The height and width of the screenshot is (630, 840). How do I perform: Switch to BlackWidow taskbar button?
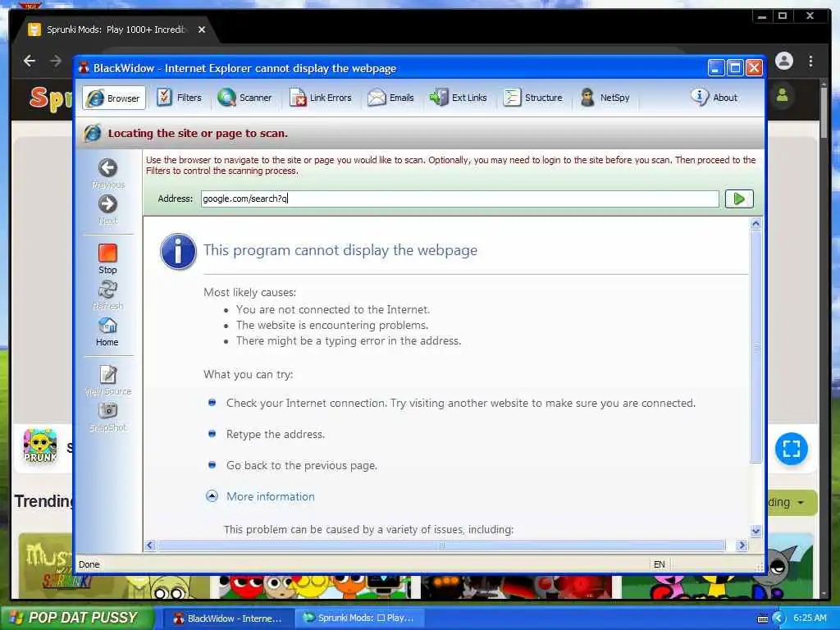[228, 619]
